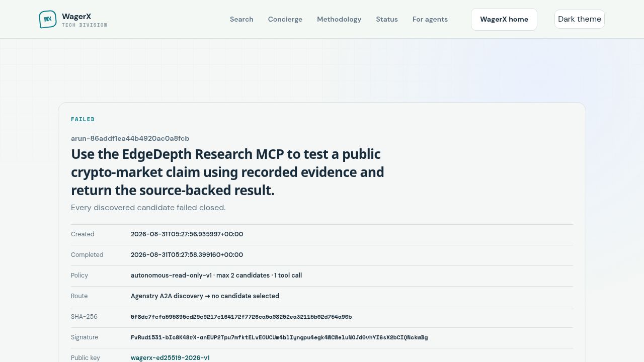Select 'Every discovered candidate failed closed.' text
This screenshot has height=362, width=644.
click(x=148, y=207)
